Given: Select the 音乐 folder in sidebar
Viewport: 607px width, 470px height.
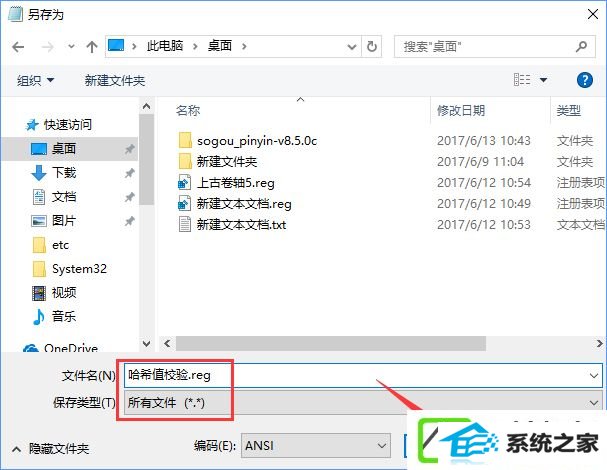Looking at the screenshot, I should 64,316.
